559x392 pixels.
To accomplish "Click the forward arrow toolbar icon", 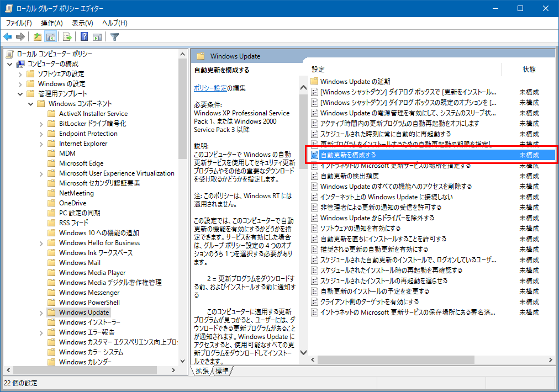I will (x=20, y=36).
